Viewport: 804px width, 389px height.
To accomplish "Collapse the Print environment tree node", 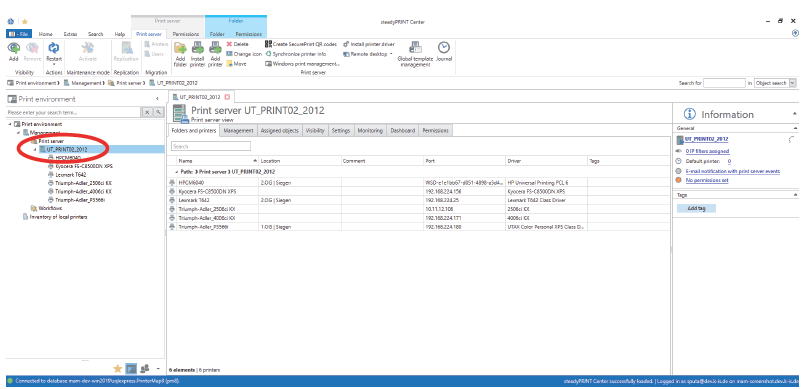I will point(10,125).
